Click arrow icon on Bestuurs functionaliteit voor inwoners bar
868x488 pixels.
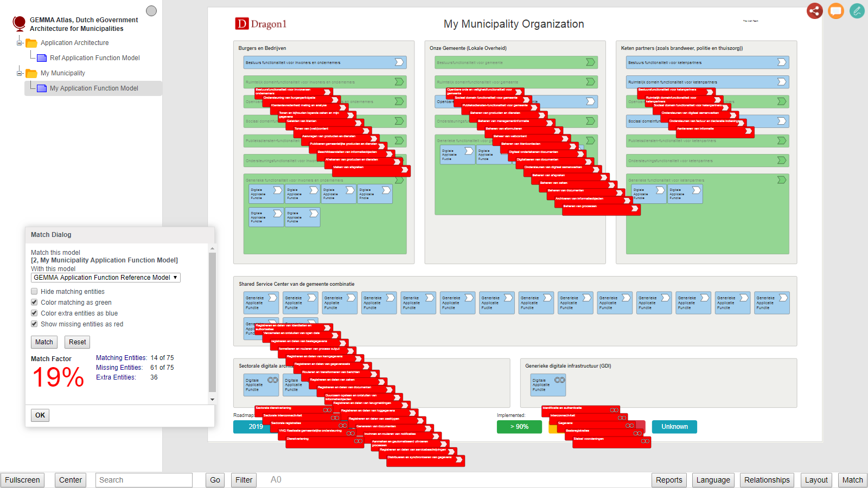coord(399,62)
